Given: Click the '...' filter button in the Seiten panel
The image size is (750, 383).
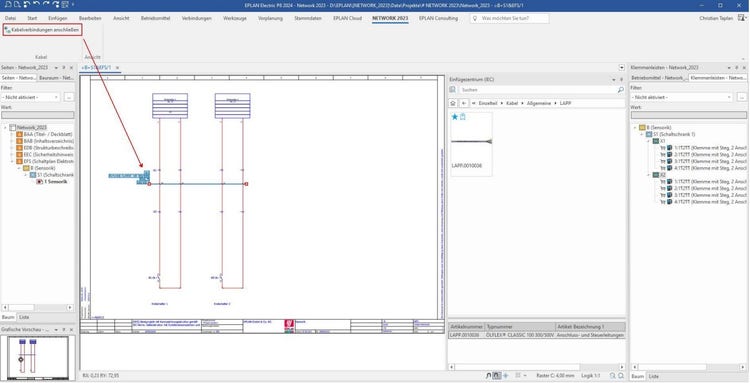Looking at the screenshot, I should point(69,97).
